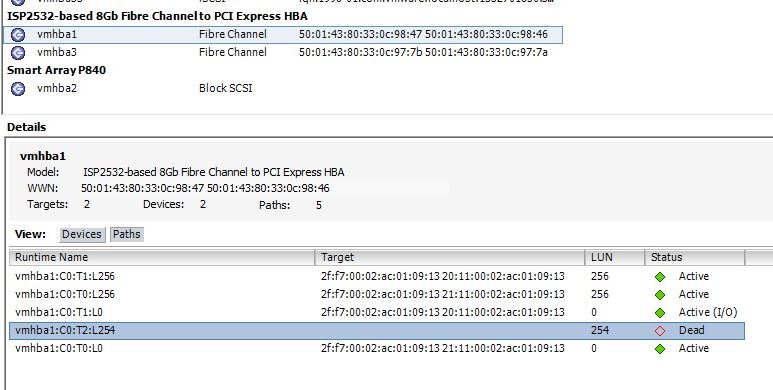Select the dead path vmhba1:C0:T2:L254 row

(x=377, y=331)
